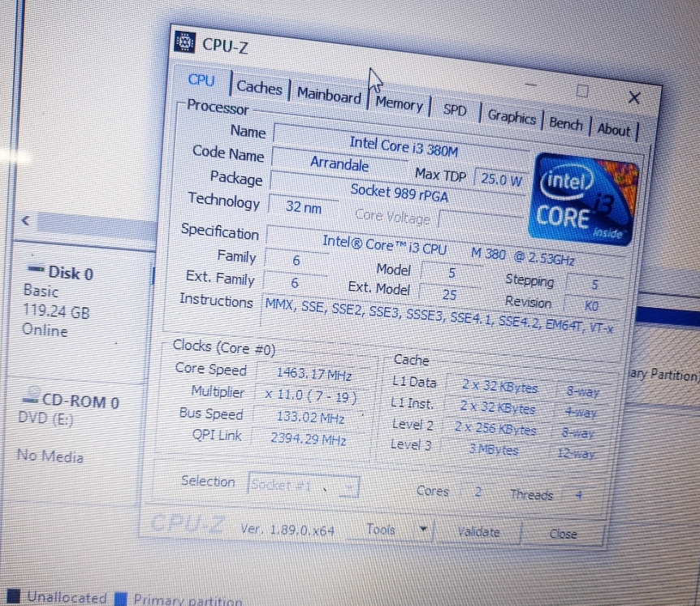
Task: Click the Close button at the bottom
Action: 563,534
